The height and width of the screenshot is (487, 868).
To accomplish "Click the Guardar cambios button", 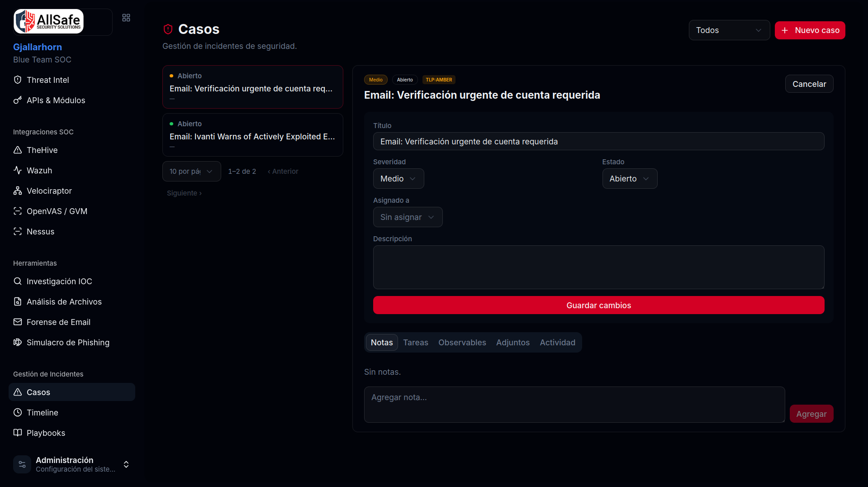I will 598,305.
